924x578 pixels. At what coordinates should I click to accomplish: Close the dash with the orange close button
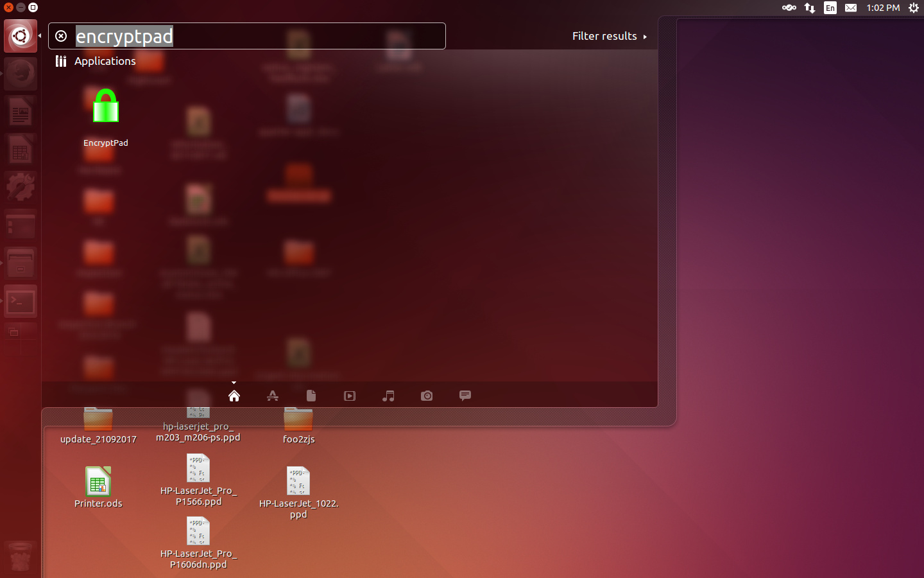coord(8,7)
